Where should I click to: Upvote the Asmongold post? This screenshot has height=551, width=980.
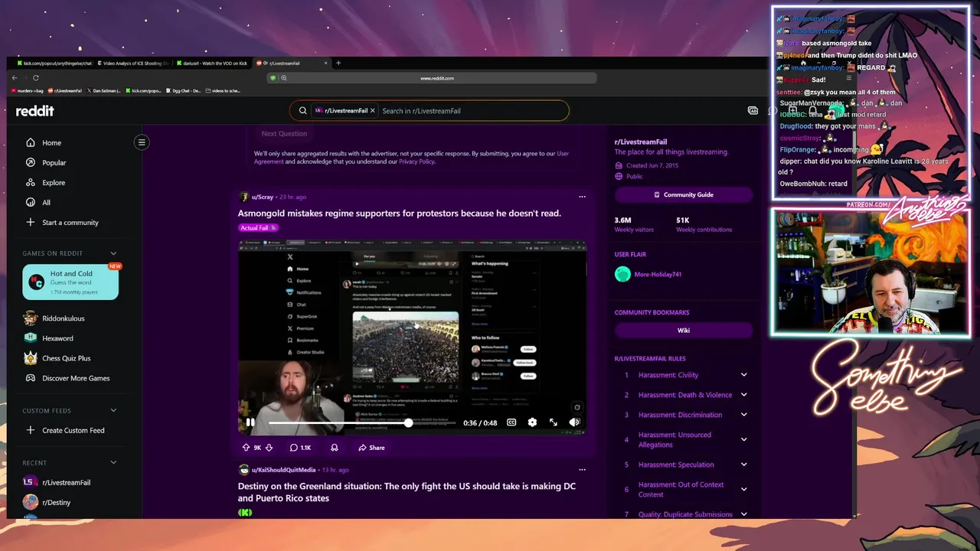point(246,448)
